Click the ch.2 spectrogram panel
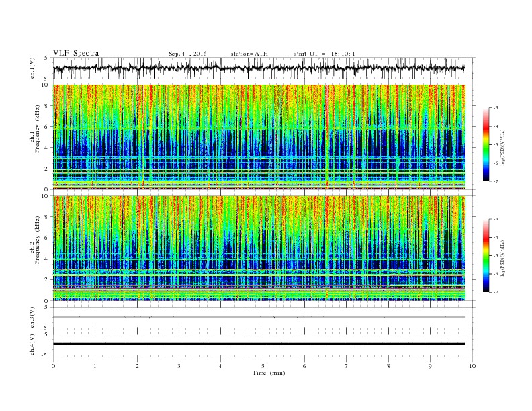Image resolution: width=532 pixels, height=411 pixels. 259,248
